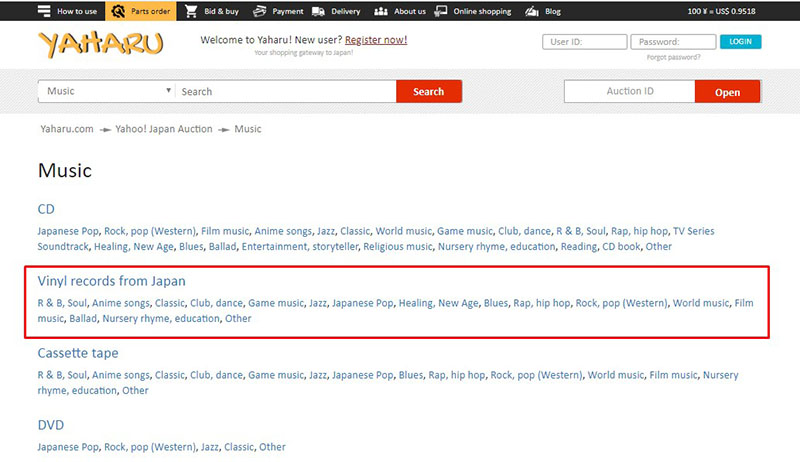Click Classic under DVD
The width and height of the screenshot is (800, 462).
(239, 447)
